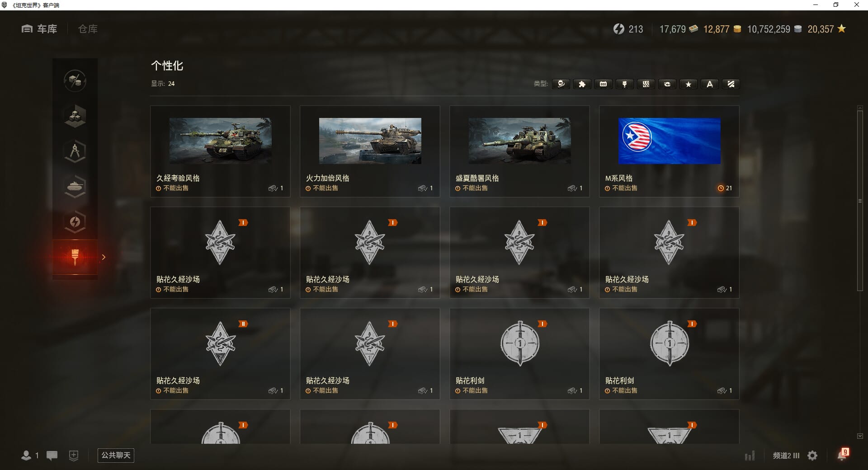Filter by puzzle piece attachment type
Viewport: 868px width, 470px height.
tap(582, 84)
